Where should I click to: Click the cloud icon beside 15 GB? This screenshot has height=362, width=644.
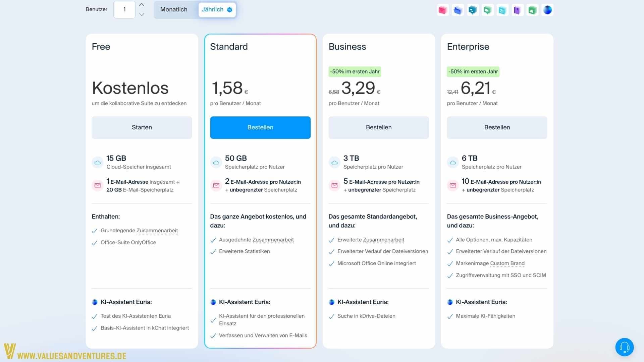(98, 163)
